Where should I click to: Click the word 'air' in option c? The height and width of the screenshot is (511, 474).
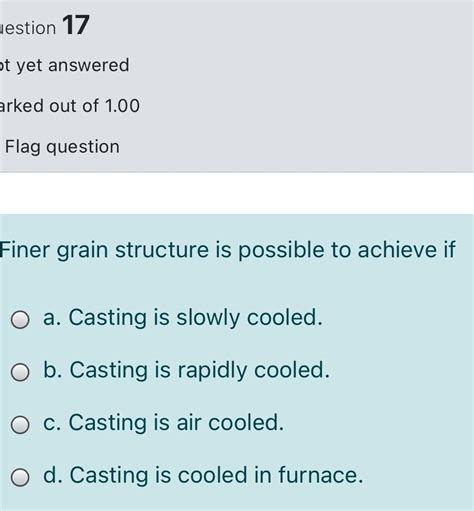189,422
